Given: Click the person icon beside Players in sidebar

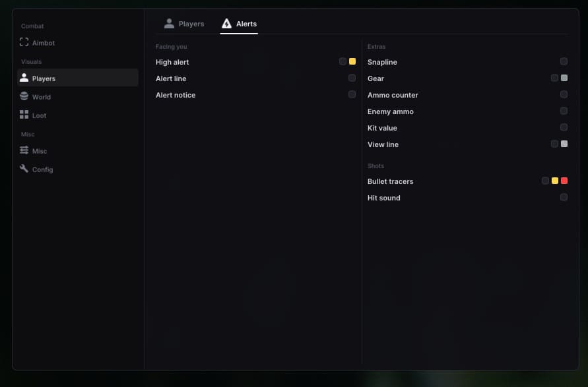Looking at the screenshot, I should pyautogui.click(x=24, y=78).
